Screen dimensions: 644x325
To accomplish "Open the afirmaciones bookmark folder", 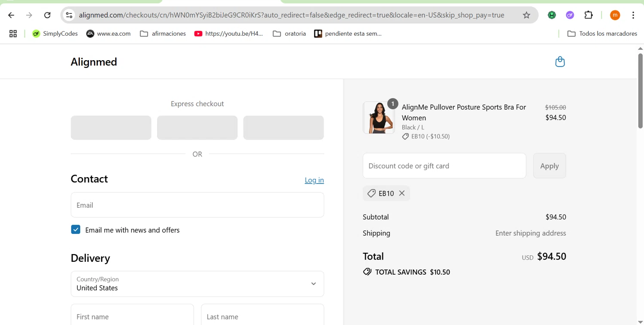I will pos(163,34).
